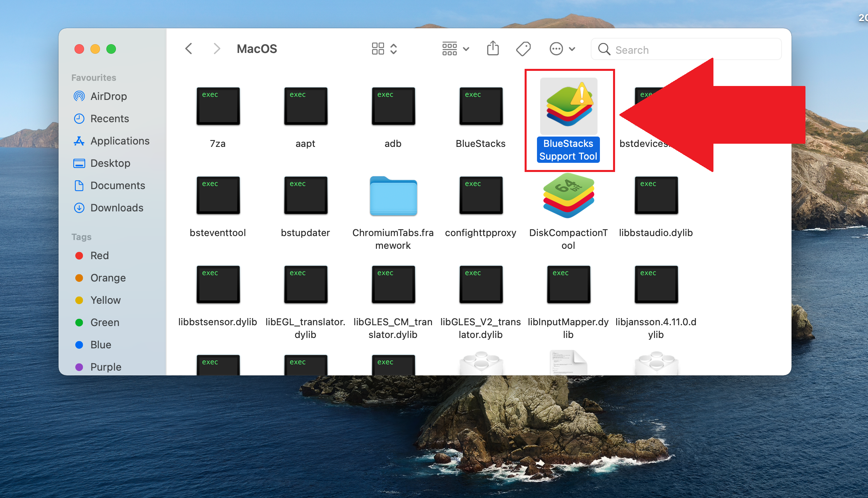This screenshot has width=868, height=498.
Task: Click the "confighttpproxy" file name label
Action: tap(481, 233)
